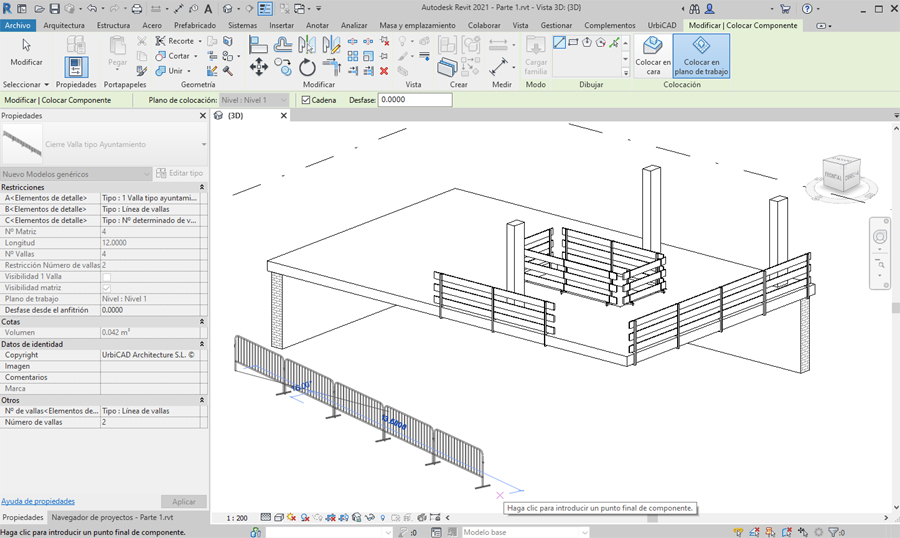Toggle the Cadena checkbox
This screenshot has height=538, width=900.
306,100
